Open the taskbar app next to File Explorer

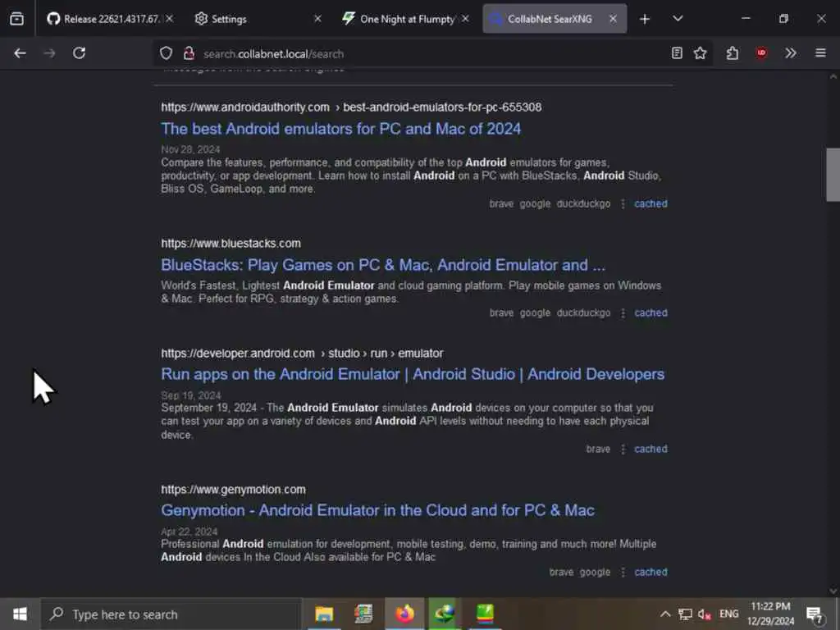(x=363, y=614)
